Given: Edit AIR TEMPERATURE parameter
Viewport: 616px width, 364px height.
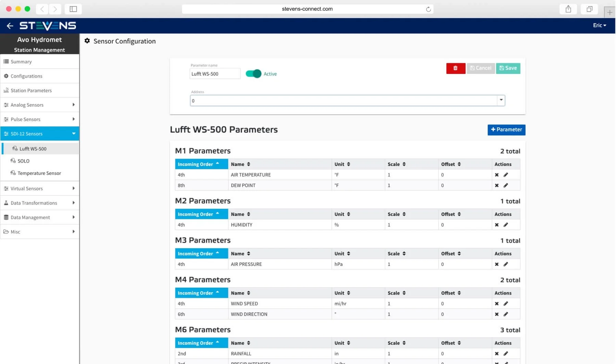Looking at the screenshot, I should click(x=506, y=175).
